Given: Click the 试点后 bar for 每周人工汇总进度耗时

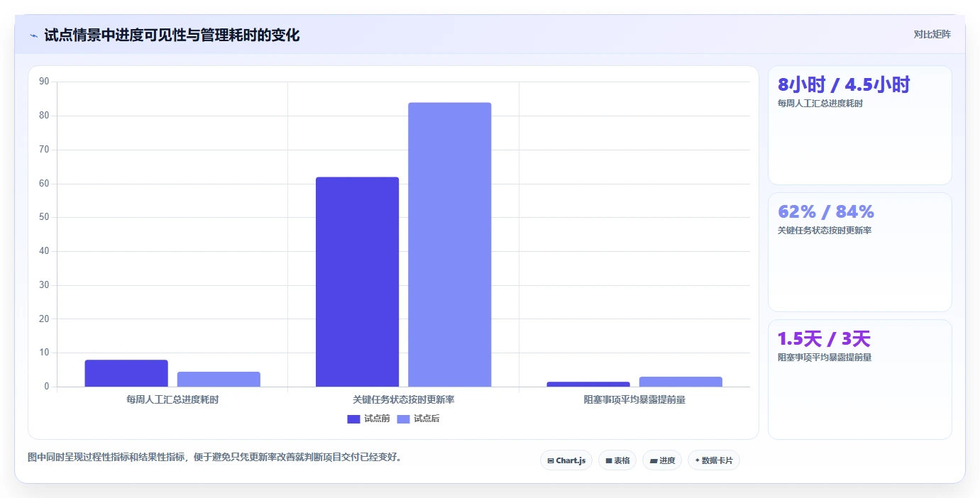Looking at the screenshot, I should pos(219,379).
